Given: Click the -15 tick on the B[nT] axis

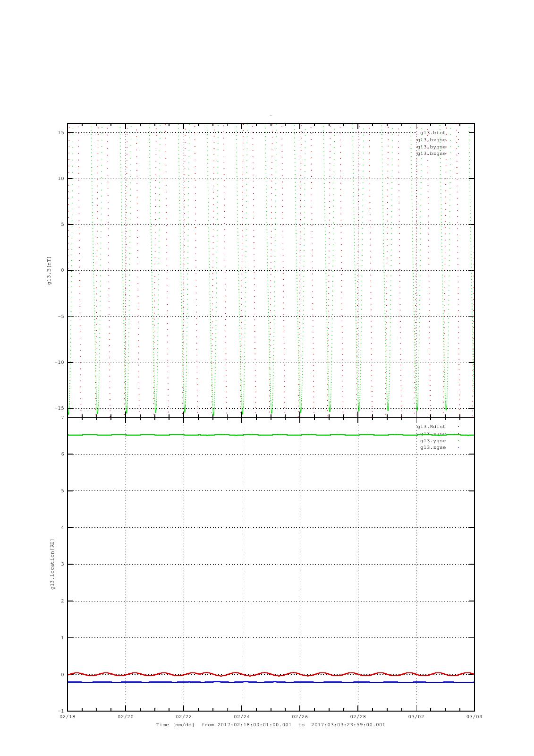Looking at the screenshot, I should [x=59, y=408].
